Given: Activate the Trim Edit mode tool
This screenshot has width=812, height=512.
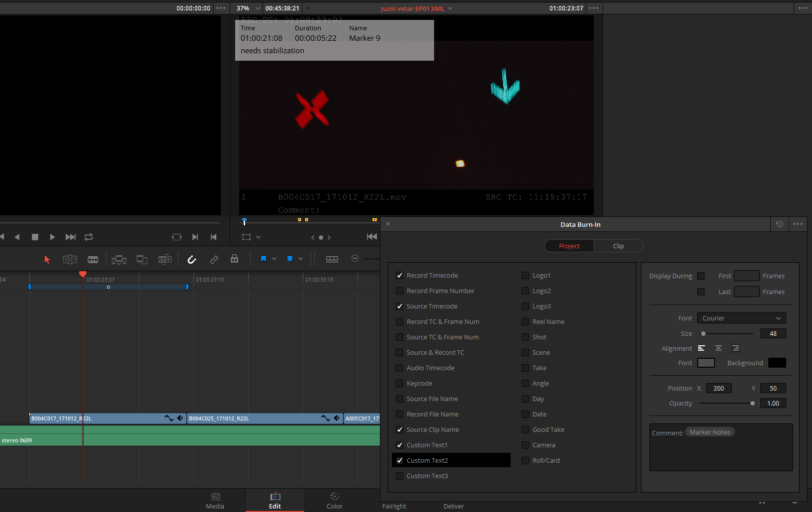Looking at the screenshot, I should (x=70, y=259).
